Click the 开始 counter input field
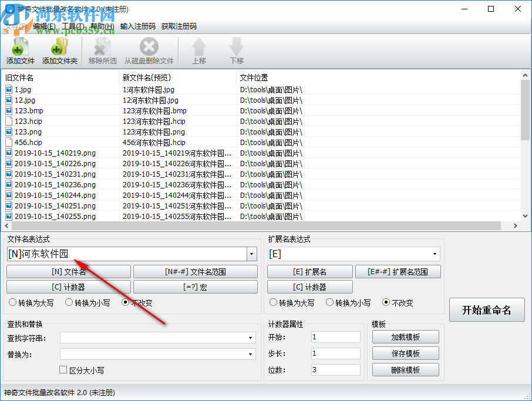This screenshot has width=532, height=401. coord(335,337)
